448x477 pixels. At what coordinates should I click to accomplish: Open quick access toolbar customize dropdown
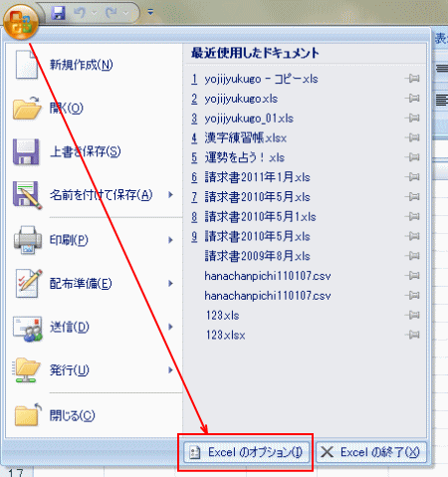coord(150,13)
